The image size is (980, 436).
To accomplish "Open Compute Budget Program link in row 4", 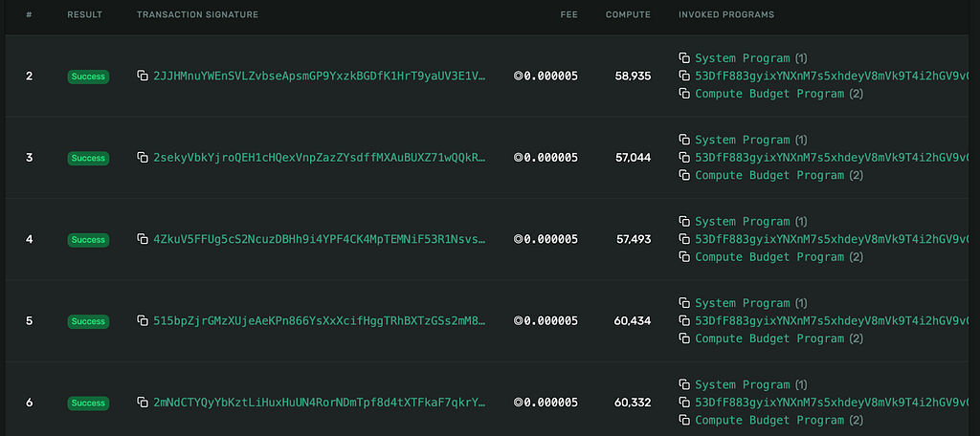I will pyautogui.click(x=769, y=257).
